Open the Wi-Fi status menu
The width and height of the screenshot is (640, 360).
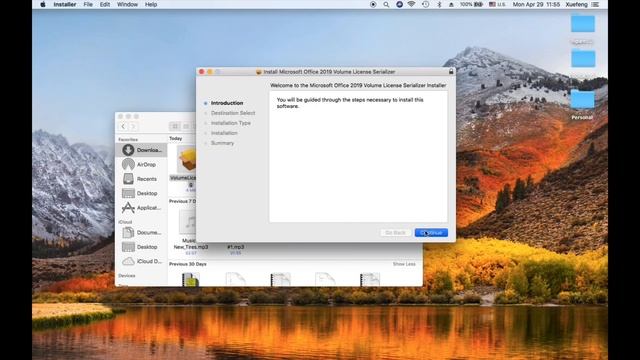412,4
